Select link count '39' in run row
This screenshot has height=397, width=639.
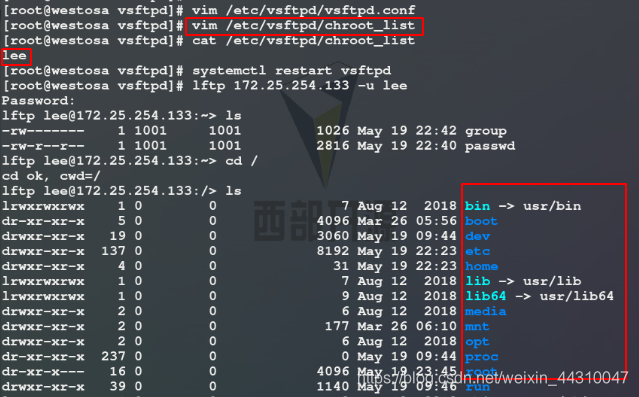click(x=117, y=386)
